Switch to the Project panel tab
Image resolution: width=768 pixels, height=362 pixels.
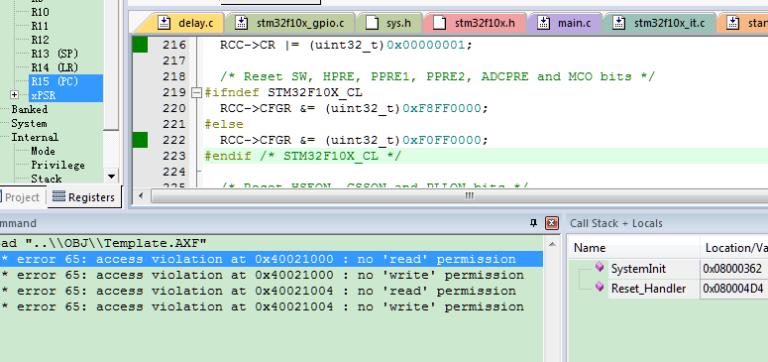(21, 197)
